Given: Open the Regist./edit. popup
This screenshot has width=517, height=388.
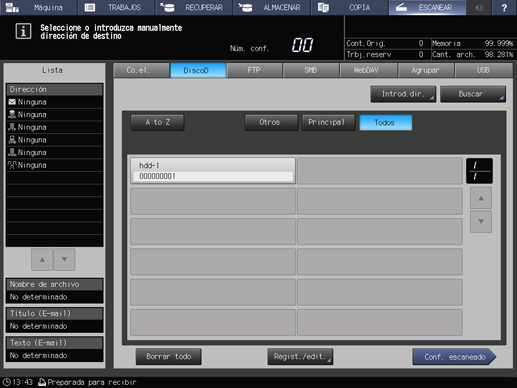Looking at the screenshot, I should tap(300, 357).
